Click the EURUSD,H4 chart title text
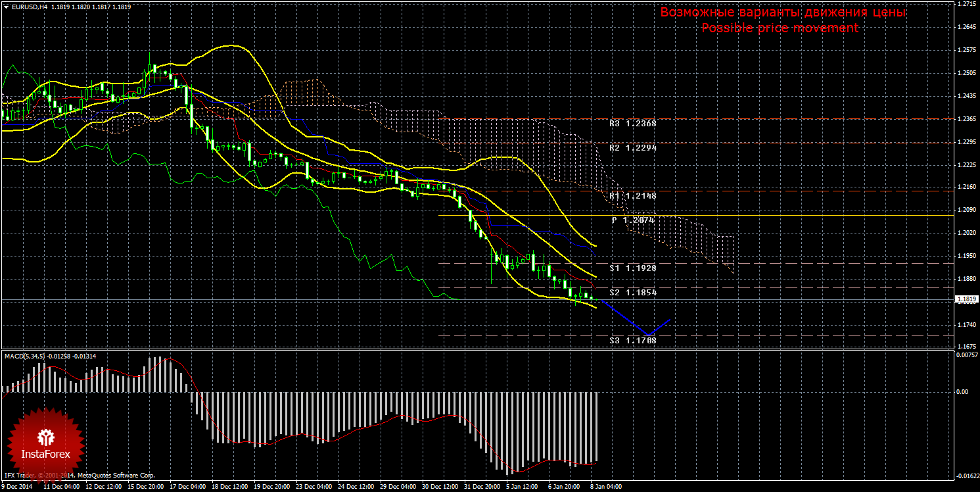Viewport: 980px width, 492px height. [30, 7]
